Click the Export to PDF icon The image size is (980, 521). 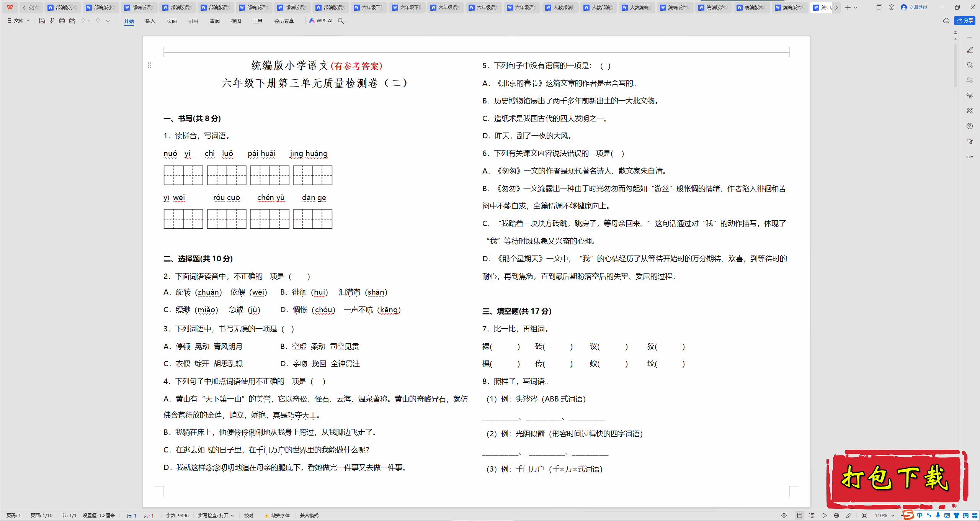tap(52, 21)
